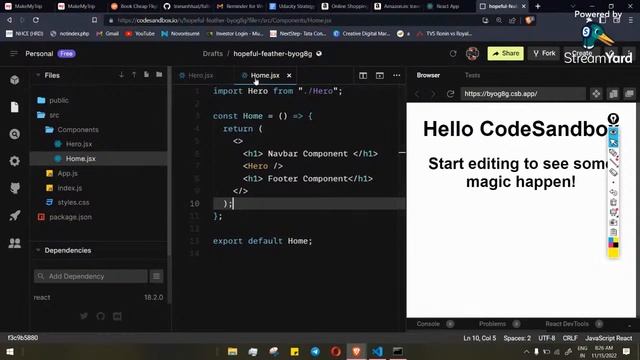The image size is (640, 360).
Task: Go forward in the preview browser
Action: click(433, 94)
